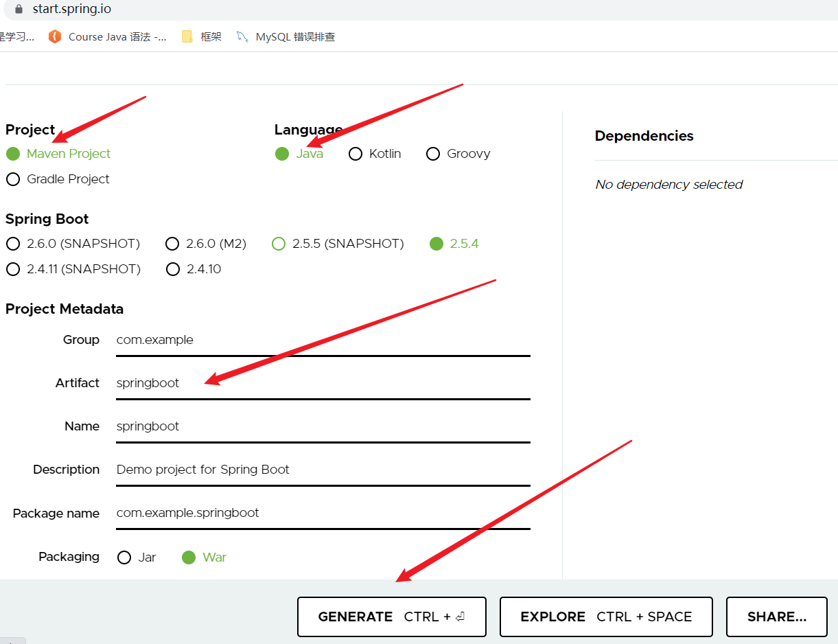Select Spring Boot version 2.4.10

pyautogui.click(x=194, y=269)
